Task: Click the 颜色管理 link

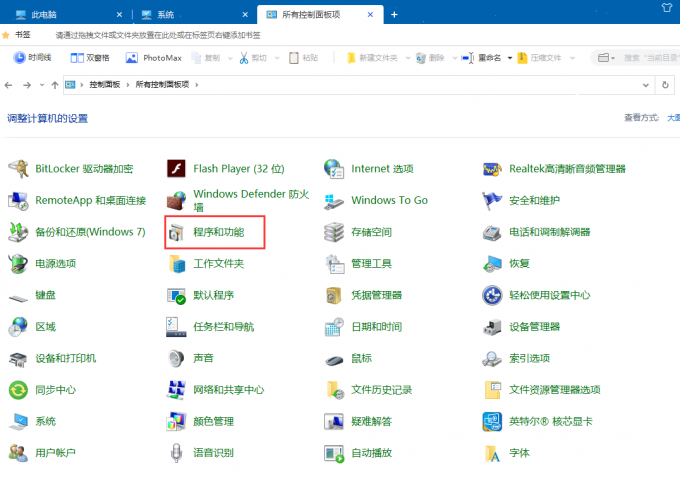Action: coord(213,421)
